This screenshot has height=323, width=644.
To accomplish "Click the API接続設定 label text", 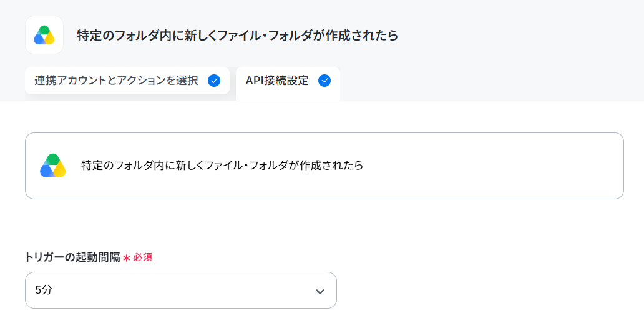I will (x=277, y=81).
